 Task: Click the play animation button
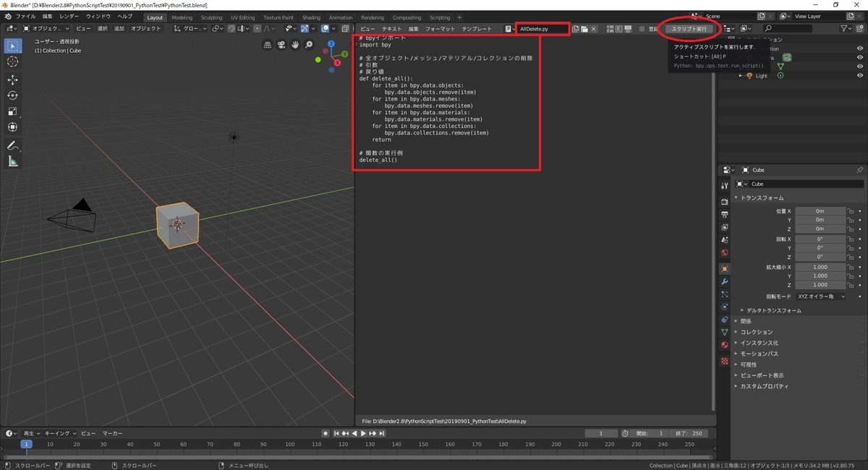click(x=363, y=433)
